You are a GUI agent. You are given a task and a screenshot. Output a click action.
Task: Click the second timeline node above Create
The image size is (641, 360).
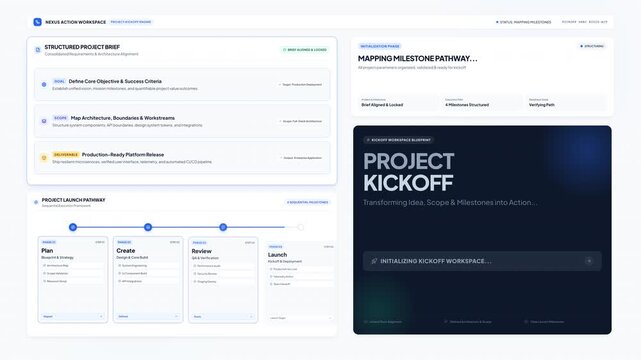point(148,227)
